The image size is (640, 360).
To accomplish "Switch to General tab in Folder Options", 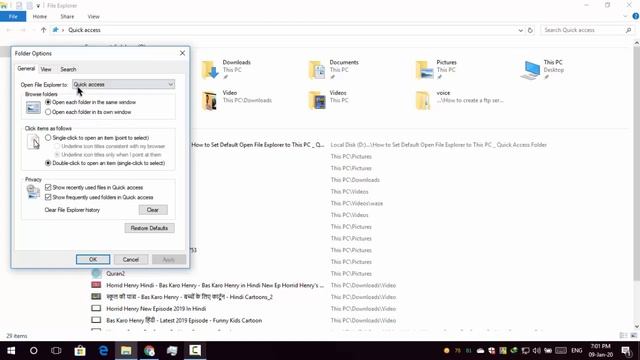I will click(x=26, y=69).
